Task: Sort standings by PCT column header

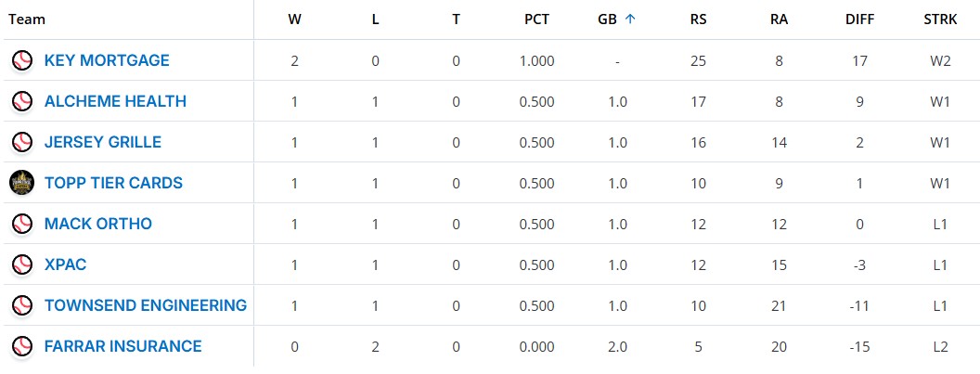Action: pyautogui.click(x=538, y=19)
